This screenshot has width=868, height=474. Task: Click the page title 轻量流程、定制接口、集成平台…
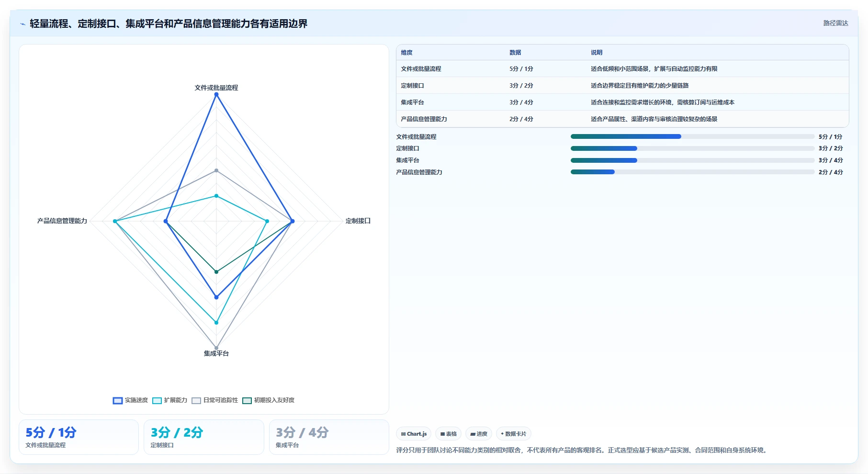(169, 24)
